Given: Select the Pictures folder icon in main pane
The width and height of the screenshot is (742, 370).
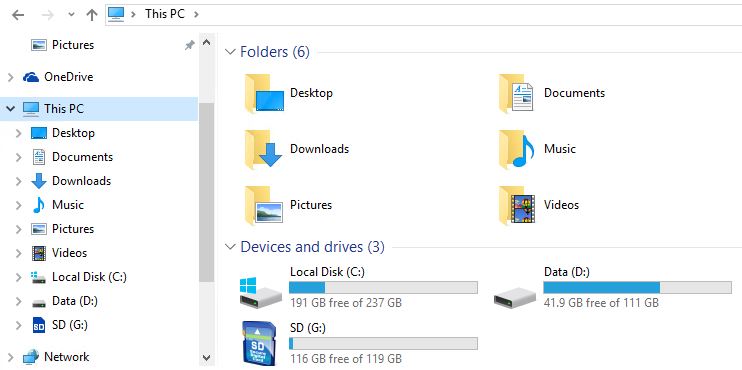Looking at the screenshot, I should (264, 205).
